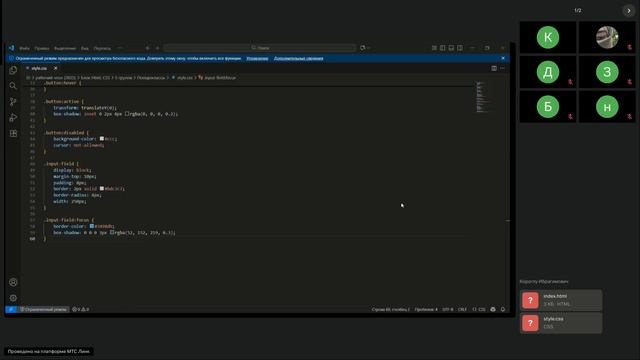Click the border color swatch in .input-field

102,189
